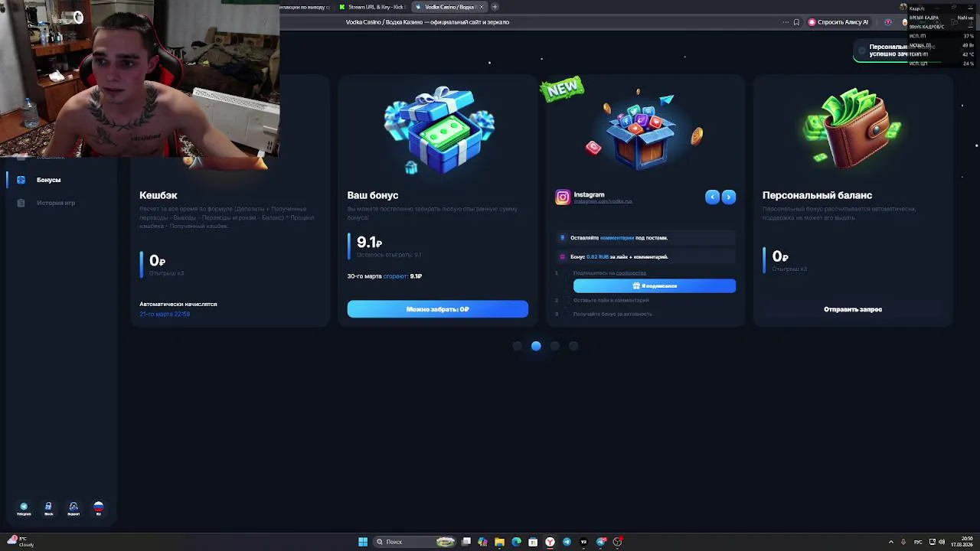Follow the комментарии link in Instagram card

pos(617,238)
